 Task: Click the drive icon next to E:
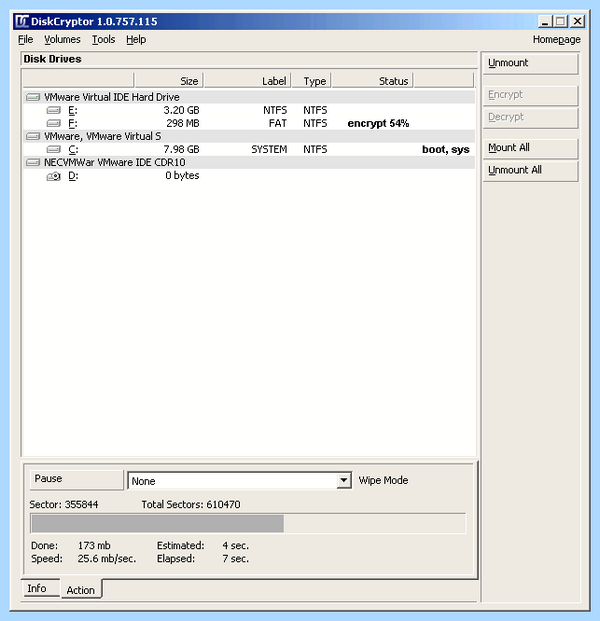[53, 110]
